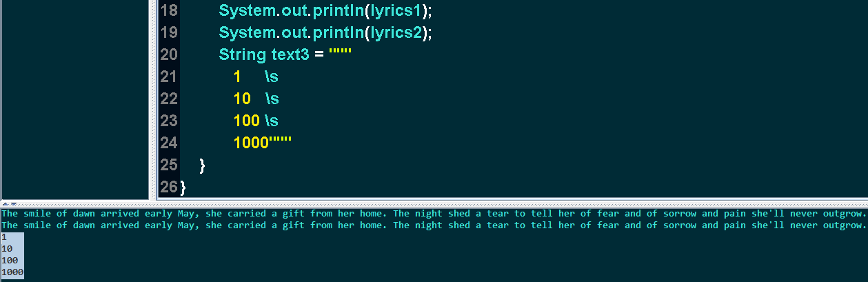The height and width of the screenshot is (282, 868).
Task: Click line number 18 in the gutter
Action: pyautogui.click(x=168, y=11)
